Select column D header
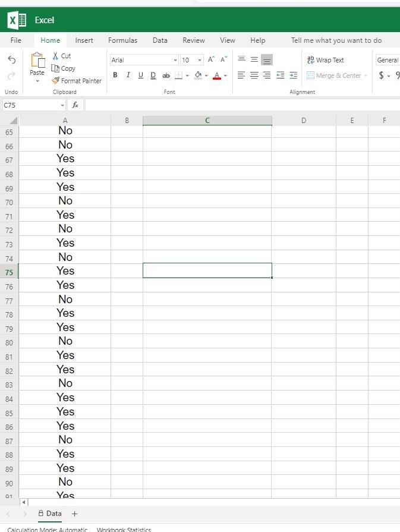The height and width of the screenshot is (532, 400). point(304,121)
